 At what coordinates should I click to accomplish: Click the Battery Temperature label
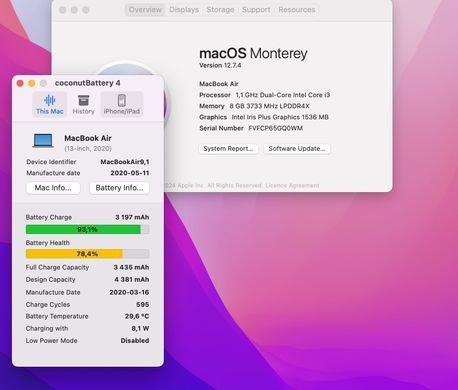pyautogui.click(x=57, y=316)
